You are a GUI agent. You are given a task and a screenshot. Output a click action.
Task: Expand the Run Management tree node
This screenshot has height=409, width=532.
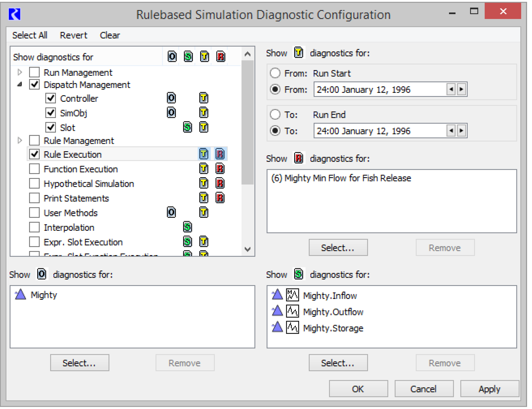point(20,72)
